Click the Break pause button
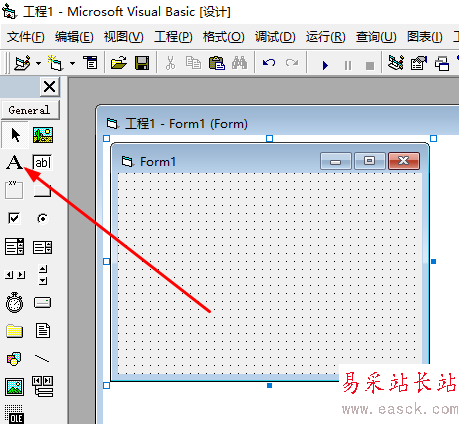This screenshot has width=459, height=424. (348, 65)
